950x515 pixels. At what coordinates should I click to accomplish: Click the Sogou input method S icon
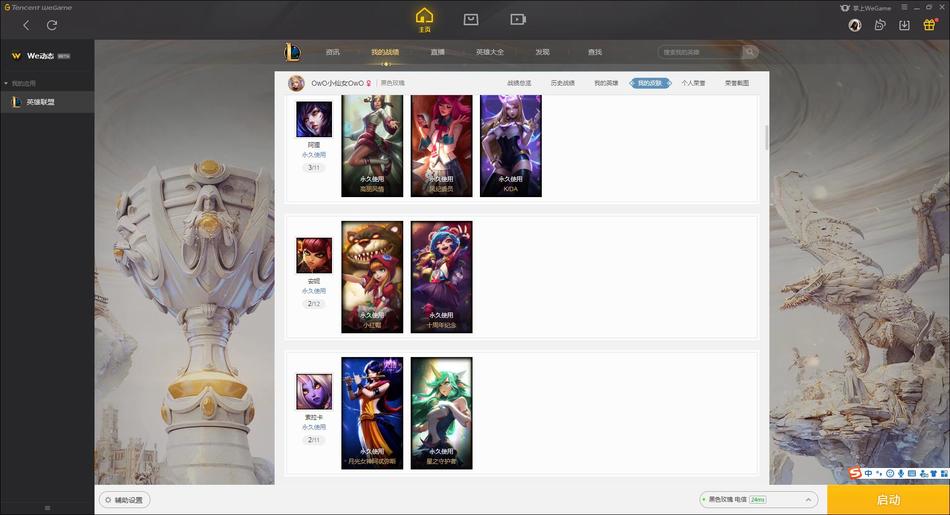tap(855, 473)
